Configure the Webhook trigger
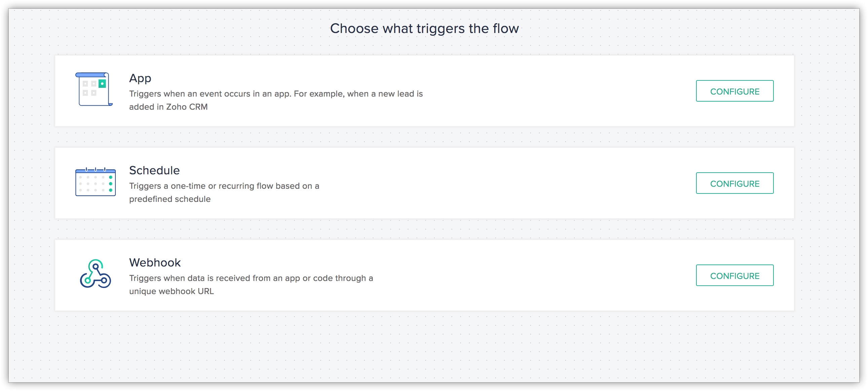 click(734, 275)
